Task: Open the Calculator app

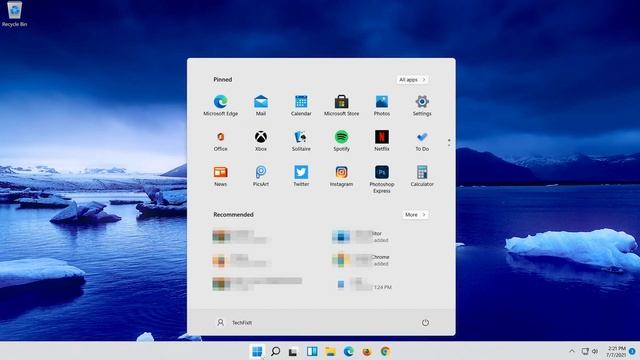Action: [422, 176]
